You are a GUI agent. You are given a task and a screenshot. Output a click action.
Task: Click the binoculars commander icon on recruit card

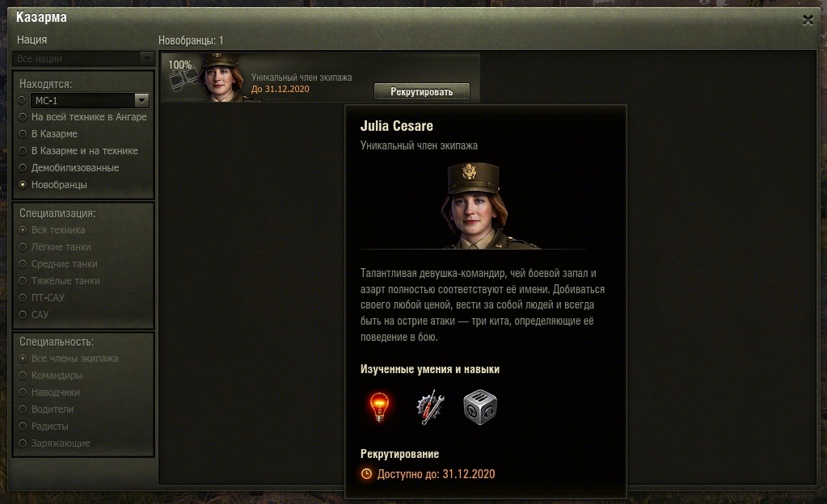[x=184, y=81]
